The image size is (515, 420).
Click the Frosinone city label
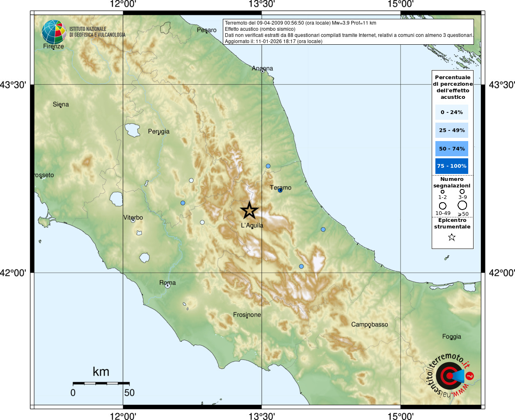coord(247,315)
